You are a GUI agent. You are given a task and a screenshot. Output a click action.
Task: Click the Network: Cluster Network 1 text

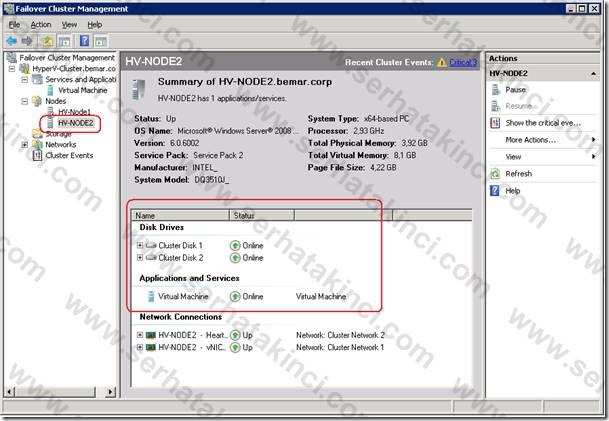pos(340,347)
